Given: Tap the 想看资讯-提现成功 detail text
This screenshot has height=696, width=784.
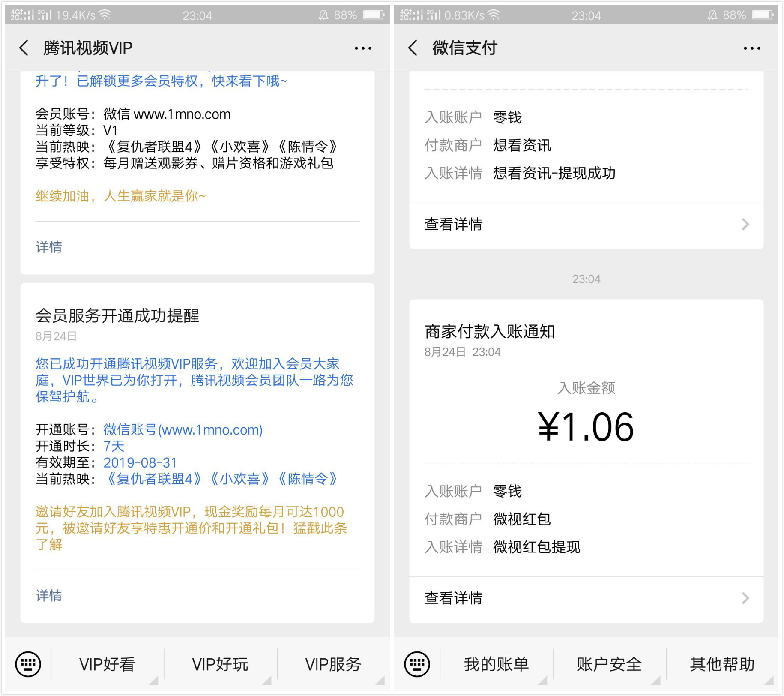Looking at the screenshot, I should (554, 173).
